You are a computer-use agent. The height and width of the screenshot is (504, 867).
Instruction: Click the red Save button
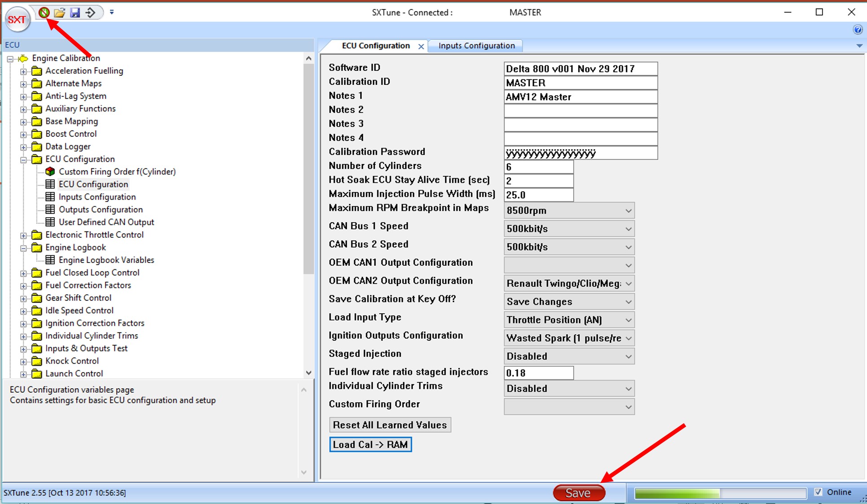pos(578,493)
